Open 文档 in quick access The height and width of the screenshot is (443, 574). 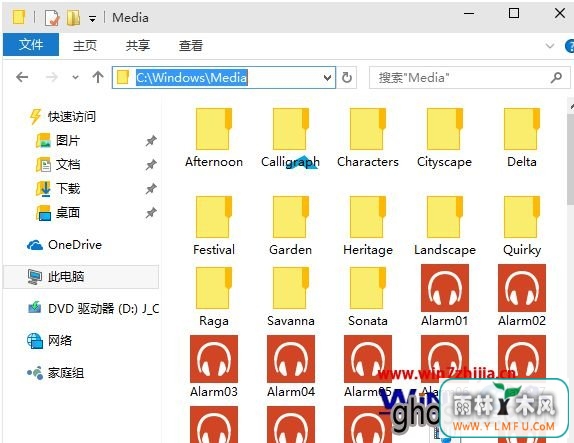coord(58,164)
